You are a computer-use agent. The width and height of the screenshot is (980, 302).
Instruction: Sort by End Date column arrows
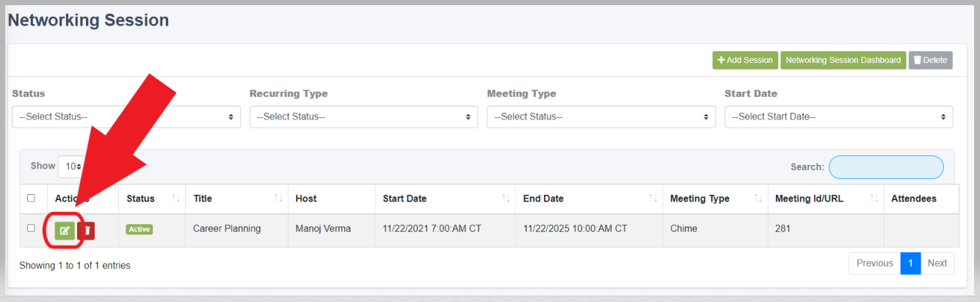(x=653, y=199)
